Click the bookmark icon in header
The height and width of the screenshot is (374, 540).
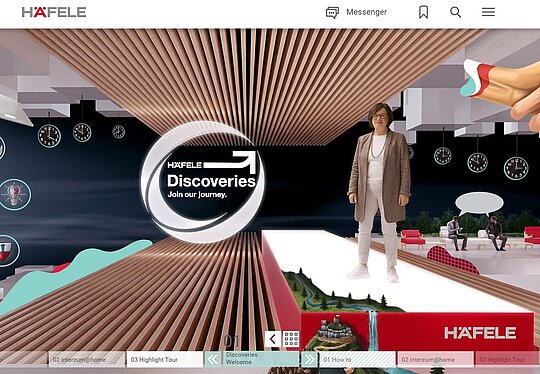tap(424, 12)
